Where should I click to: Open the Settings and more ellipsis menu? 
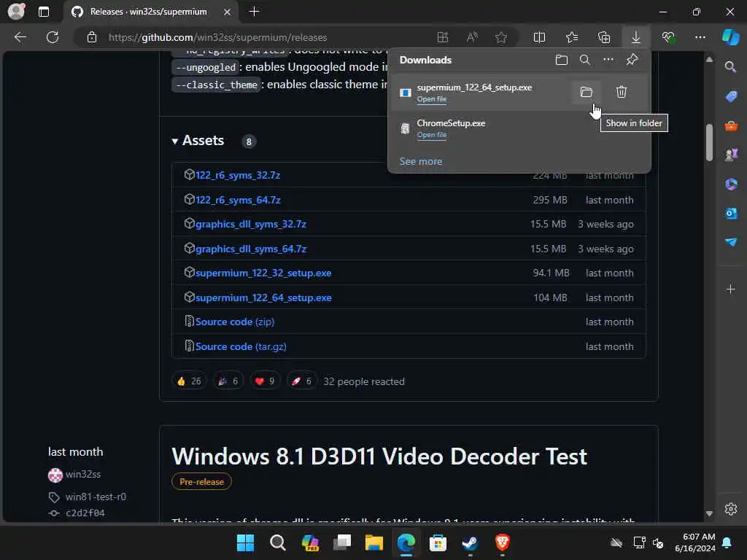tap(700, 37)
